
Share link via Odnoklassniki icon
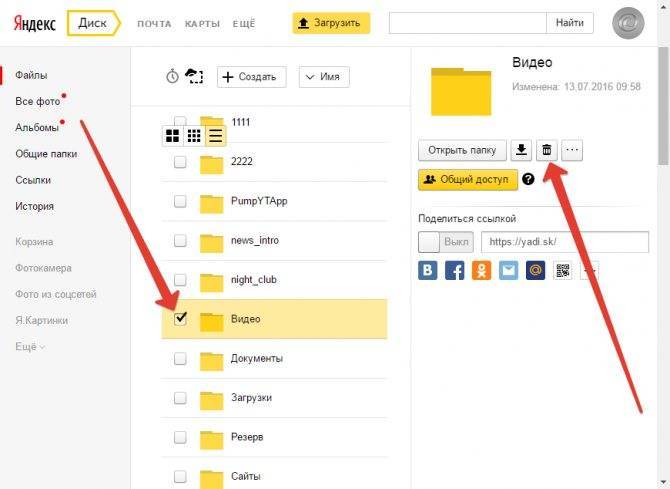click(x=482, y=271)
